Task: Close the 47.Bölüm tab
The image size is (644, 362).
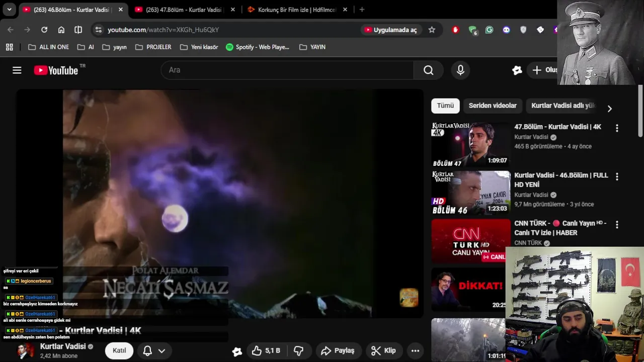Action: coord(232,10)
